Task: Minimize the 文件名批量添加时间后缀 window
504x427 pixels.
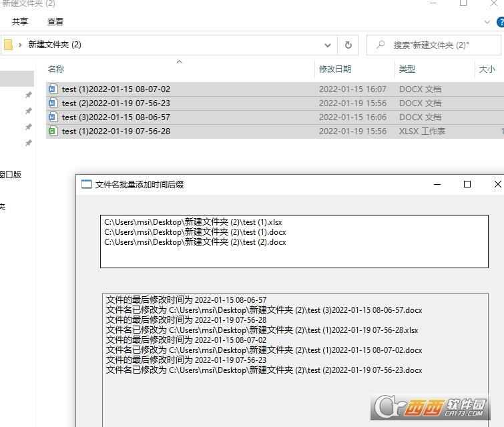Action: pyautogui.click(x=437, y=184)
